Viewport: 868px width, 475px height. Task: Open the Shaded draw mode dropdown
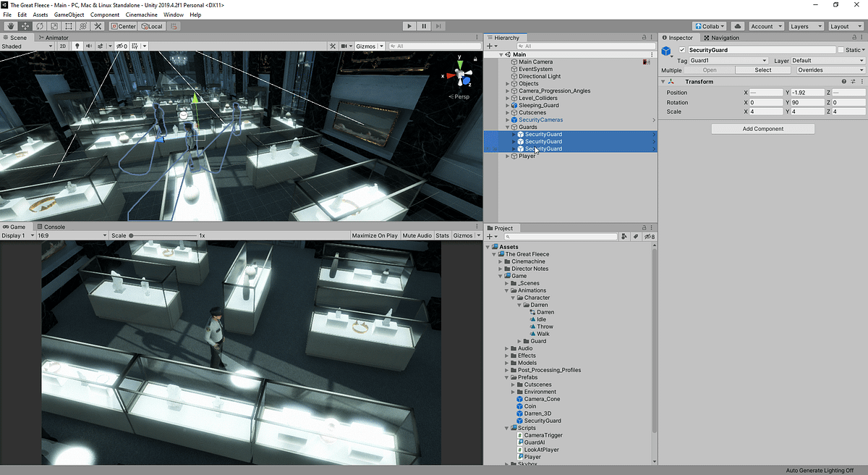coord(27,46)
